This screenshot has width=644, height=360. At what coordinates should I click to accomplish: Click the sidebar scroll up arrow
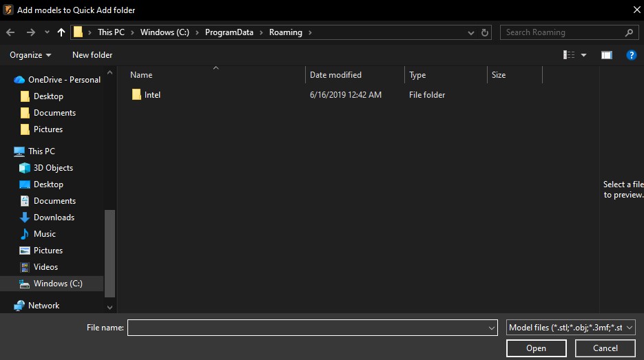coord(110,73)
